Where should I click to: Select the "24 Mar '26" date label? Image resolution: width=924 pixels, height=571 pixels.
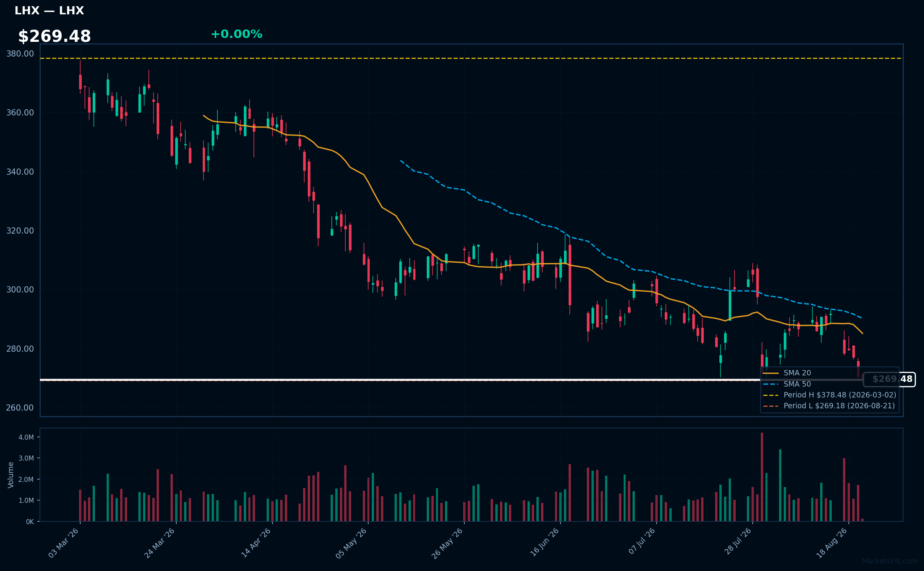[160, 543]
